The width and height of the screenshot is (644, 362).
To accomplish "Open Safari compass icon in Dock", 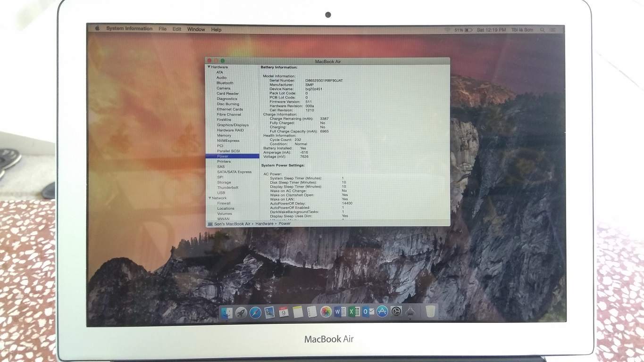I will tap(255, 312).
